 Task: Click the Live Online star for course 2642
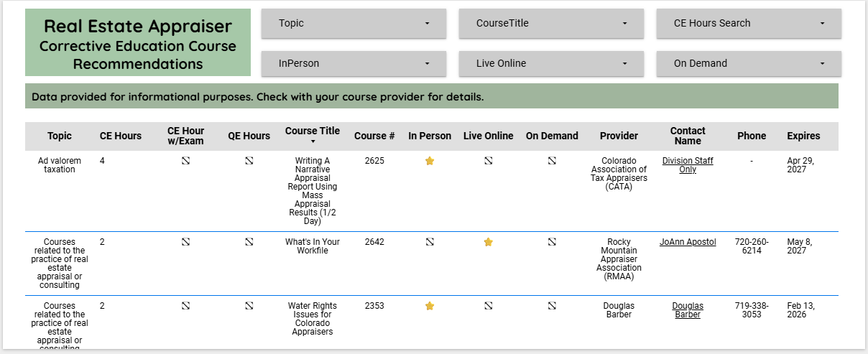point(489,243)
